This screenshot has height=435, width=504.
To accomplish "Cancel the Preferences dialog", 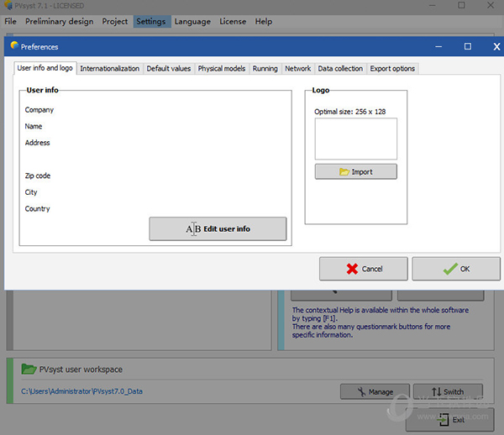I will point(363,269).
